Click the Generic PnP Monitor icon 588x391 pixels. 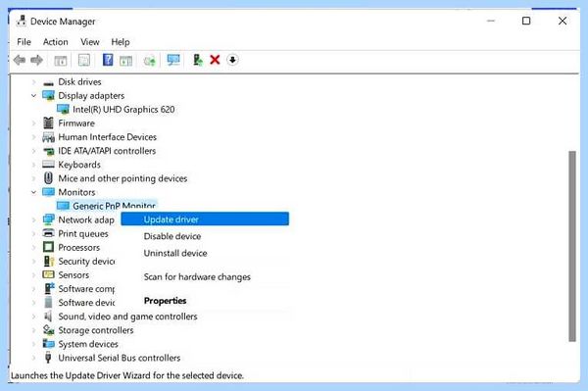[x=63, y=206]
